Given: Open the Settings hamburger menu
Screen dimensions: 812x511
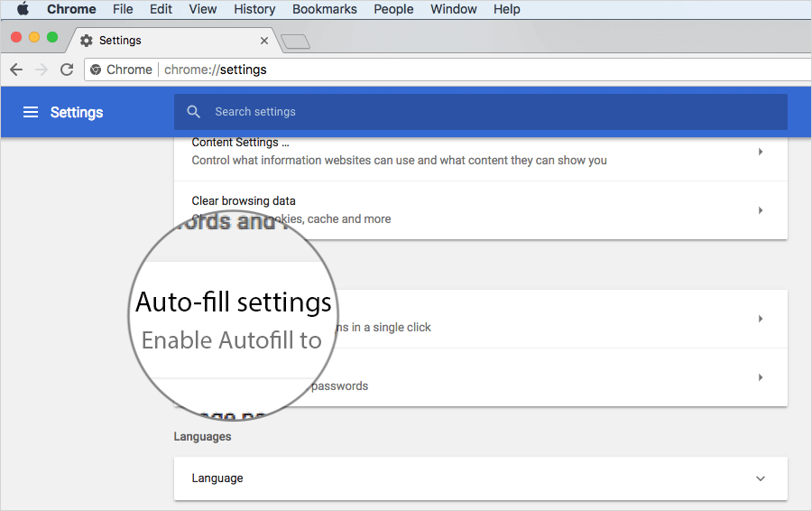Looking at the screenshot, I should point(31,112).
